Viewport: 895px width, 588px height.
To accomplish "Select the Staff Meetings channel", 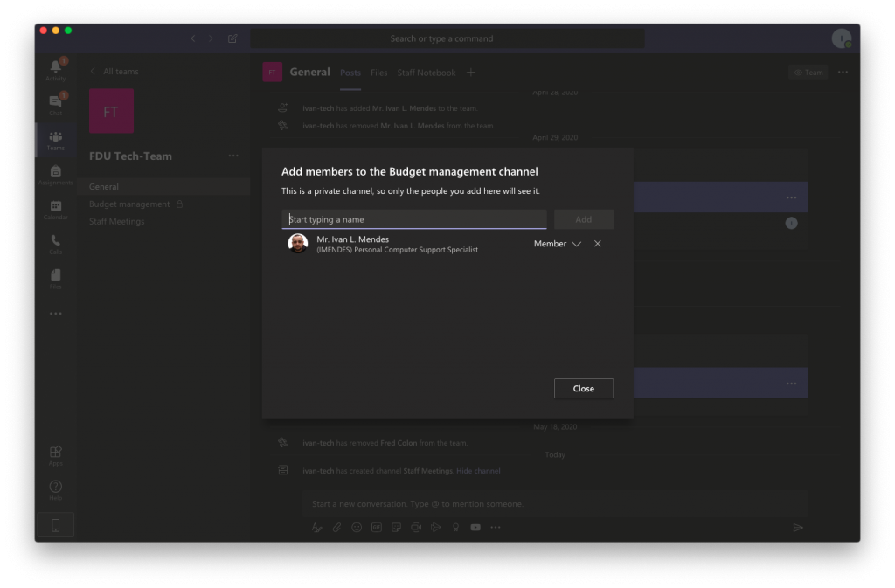I will point(163,221).
